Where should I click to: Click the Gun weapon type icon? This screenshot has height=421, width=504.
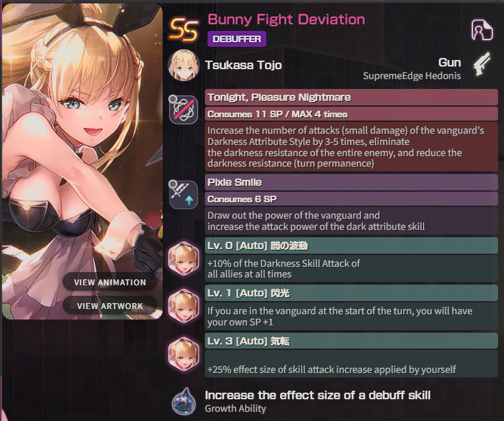(x=482, y=64)
